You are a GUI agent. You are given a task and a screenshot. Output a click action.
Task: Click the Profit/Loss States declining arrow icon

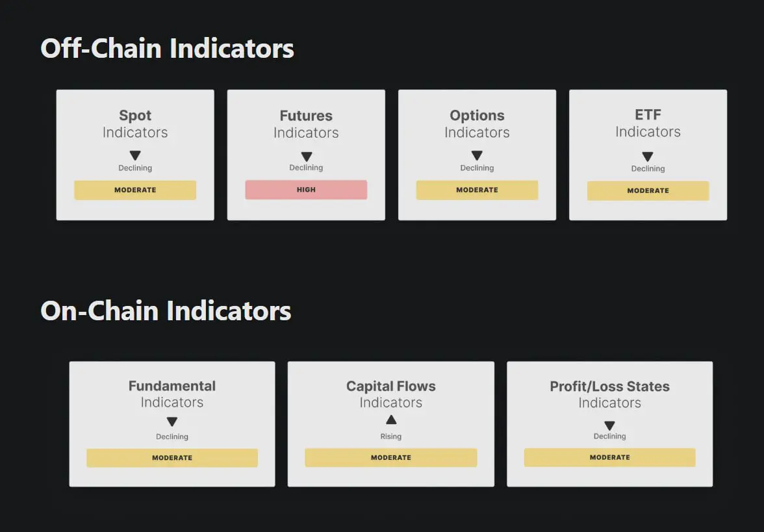pyautogui.click(x=609, y=425)
